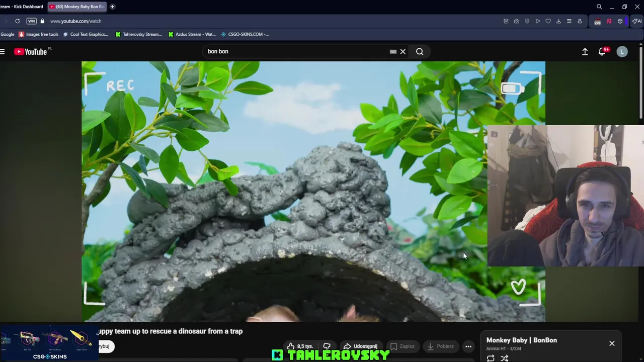Toggle the browser VPN badge
The height and width of the screenshot is (362, 644).
click(x=32, y=21)
